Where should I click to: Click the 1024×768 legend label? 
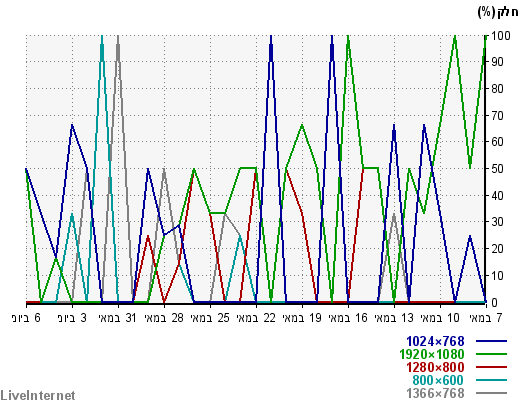(x=435, y=341)
